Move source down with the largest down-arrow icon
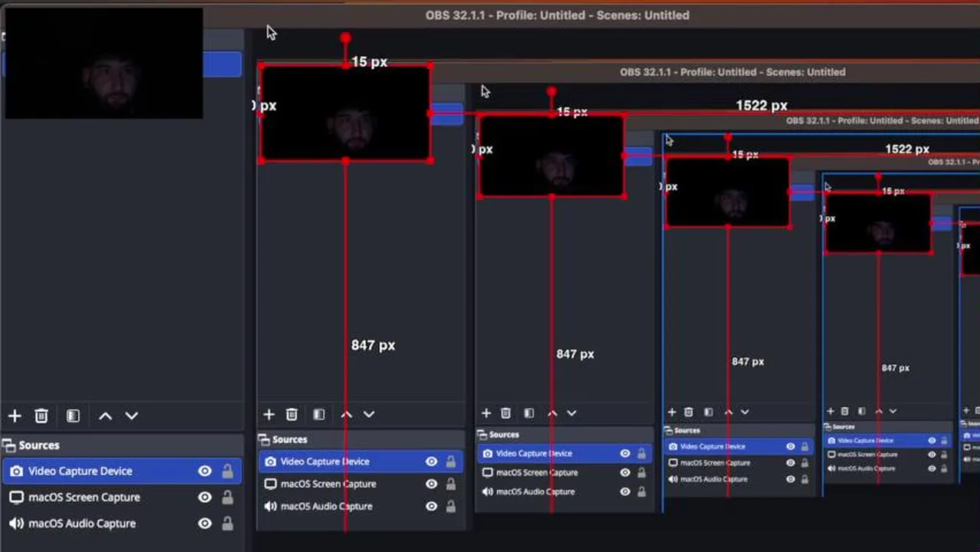This screenshot has height=552, width=980. 132,416
